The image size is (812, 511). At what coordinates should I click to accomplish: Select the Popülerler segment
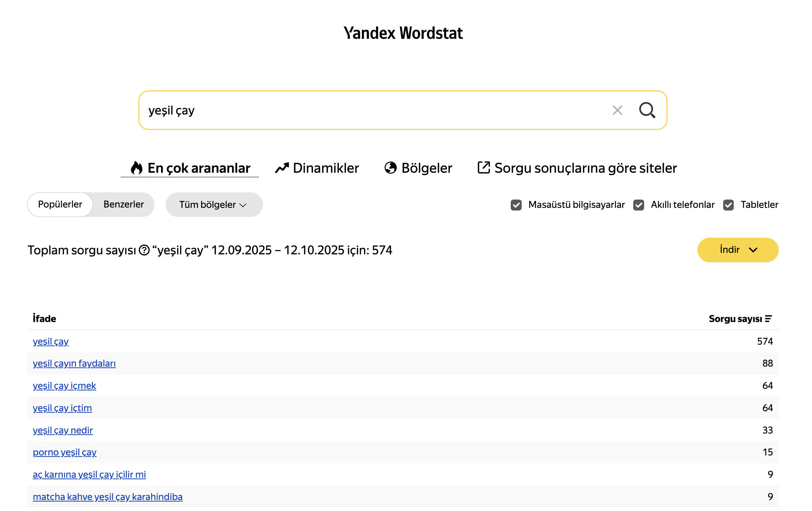60,204
